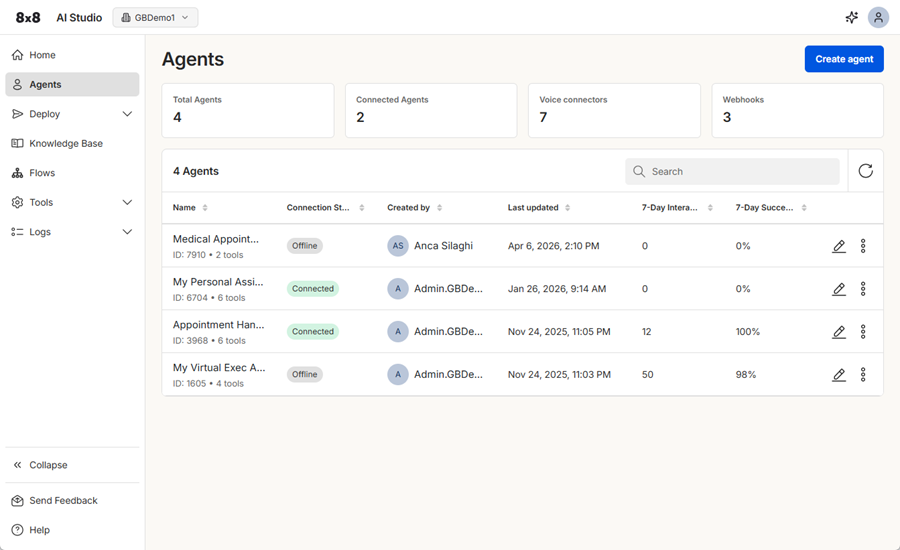Click the Home house icon
Viewport: 900px width, 550px height.
[x=18, y=55]
